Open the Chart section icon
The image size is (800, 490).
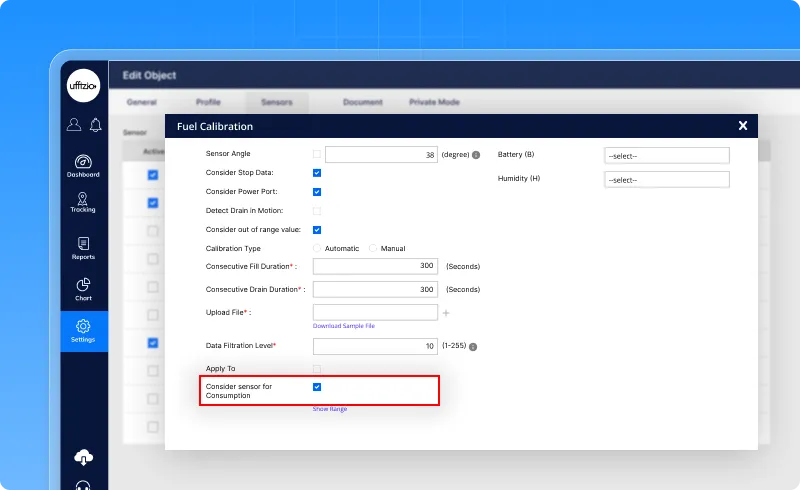pyautogui.click(x=83, y=287)
